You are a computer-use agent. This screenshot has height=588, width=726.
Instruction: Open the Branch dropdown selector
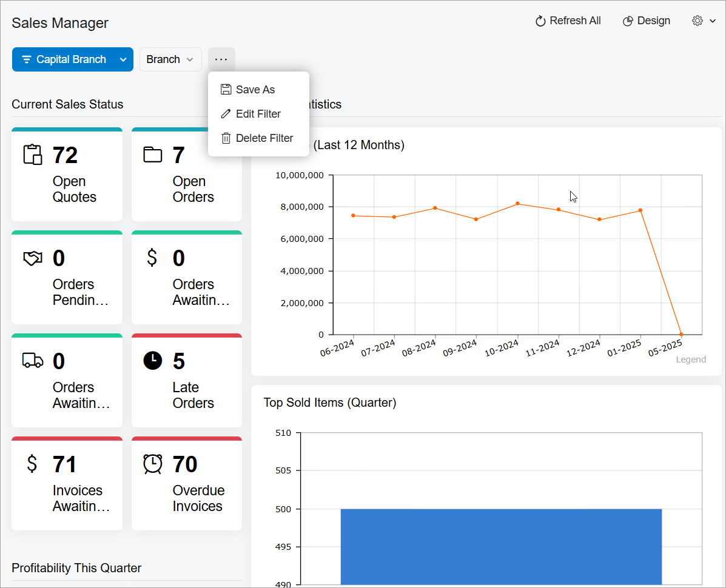[x=170, y=59]
